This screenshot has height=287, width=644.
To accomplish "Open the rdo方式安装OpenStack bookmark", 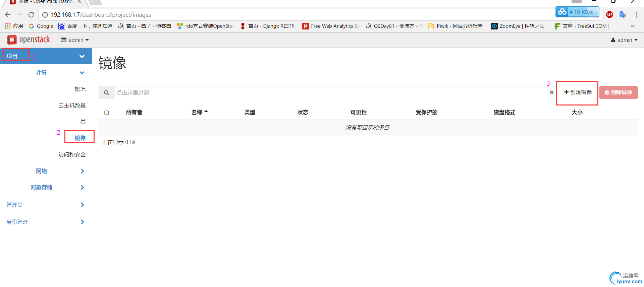I will (x=205, y=26).
